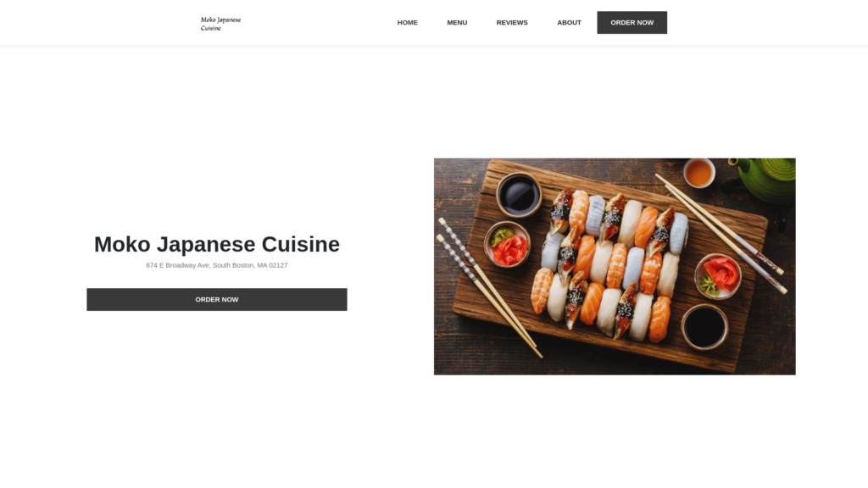Click the green teapot in the photo
The height and width of the screenshot is (488, 868).
(766, 178)
